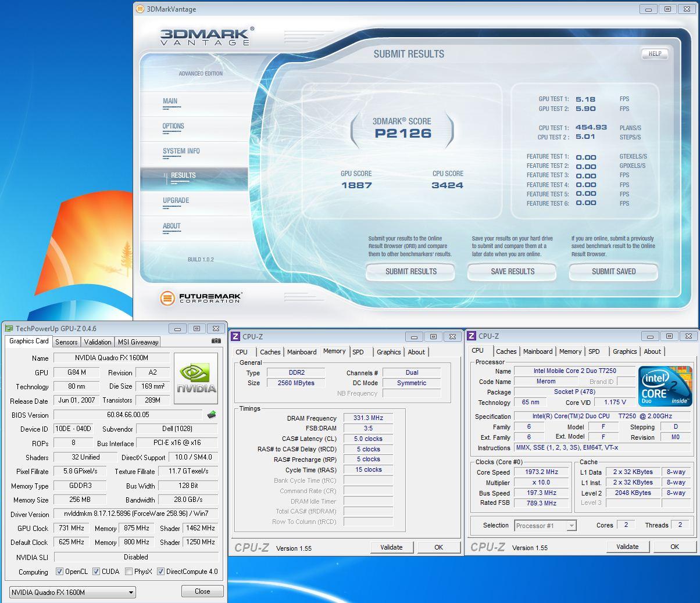700x603 pixels.
Task: Click the Futuremark Corporation logo
Action: tap(201, 299)
